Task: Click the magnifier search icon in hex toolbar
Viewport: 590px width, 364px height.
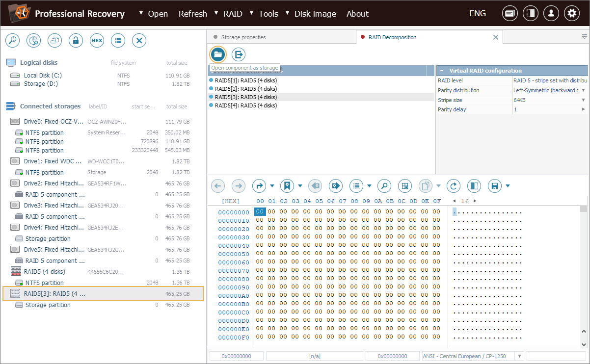Action: (384, 186)
